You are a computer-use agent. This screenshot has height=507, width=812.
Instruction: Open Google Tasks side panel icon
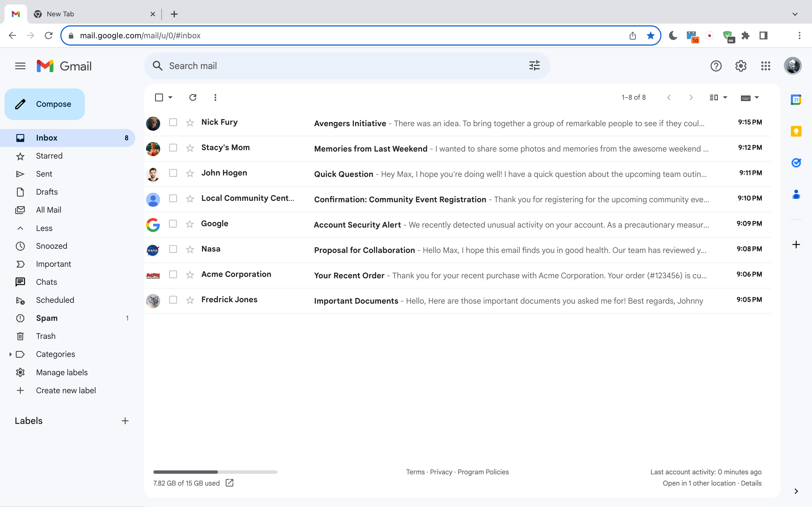click(796, 163)
